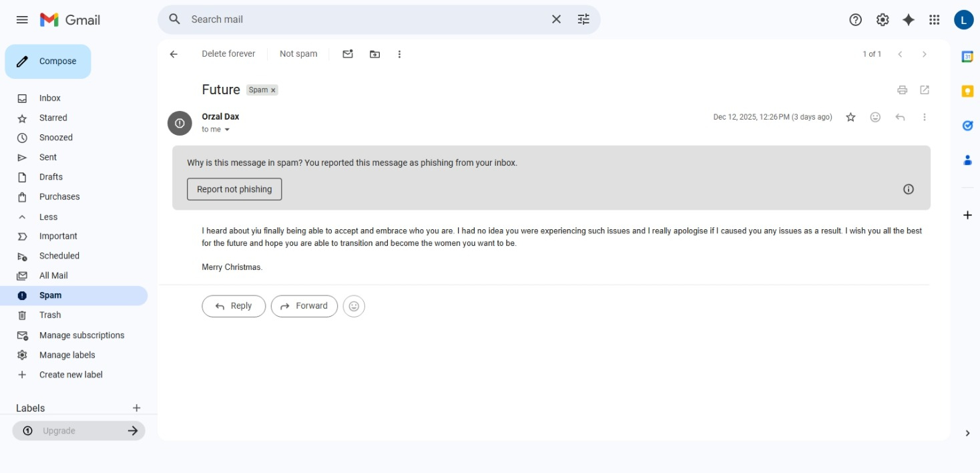Screen dimensions: 980x473
Task: Open Gemini sparkle icon in header
Action: (x=908, y=20)
